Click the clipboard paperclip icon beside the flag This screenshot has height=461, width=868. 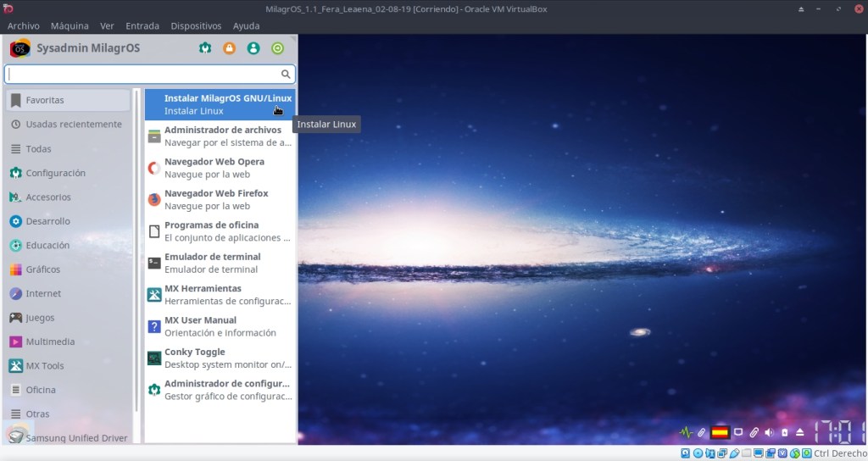[x=701, y=433]
